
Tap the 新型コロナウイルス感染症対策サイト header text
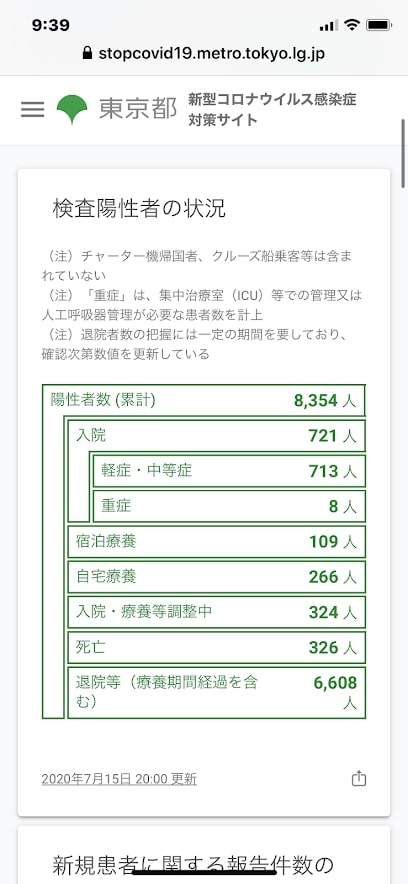[x=272, y=109]
